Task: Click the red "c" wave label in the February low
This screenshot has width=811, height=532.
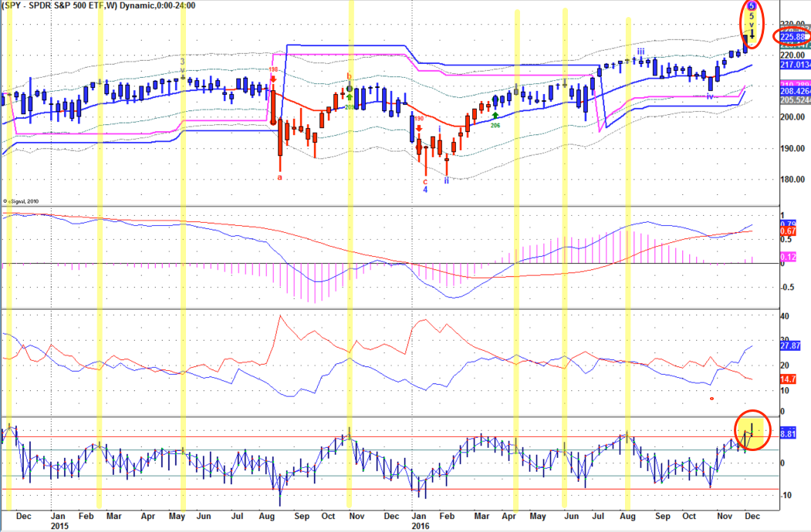Action: pyautogui.click(x=425, y=181)
